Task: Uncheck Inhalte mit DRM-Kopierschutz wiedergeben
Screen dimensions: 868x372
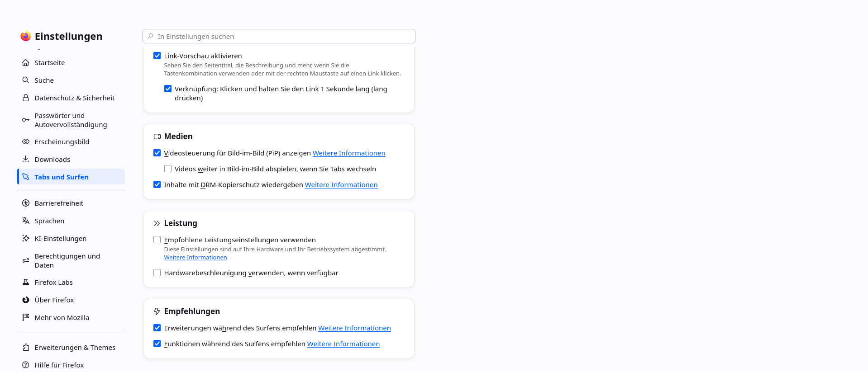Action: click(157, 185)
